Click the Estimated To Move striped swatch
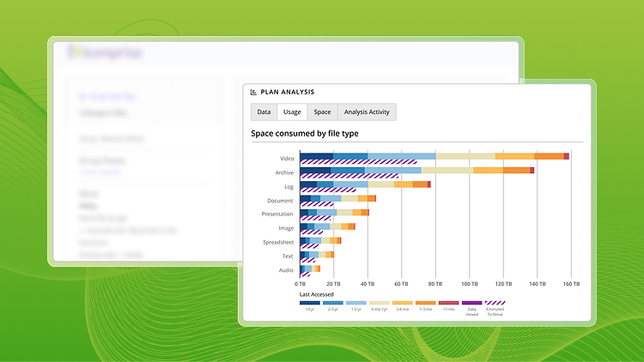644x362 pixels. coord(495,302)
